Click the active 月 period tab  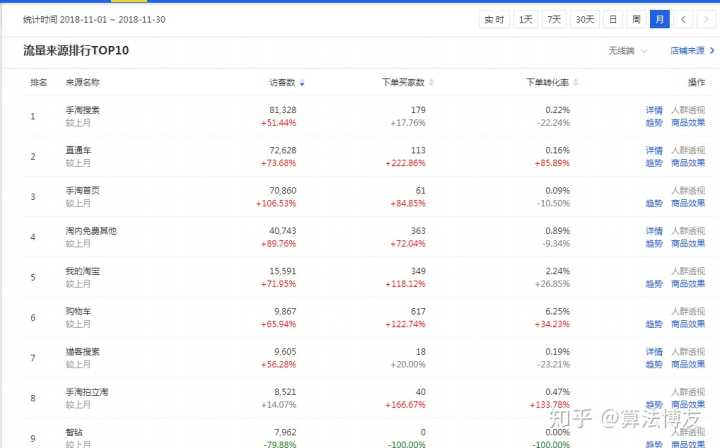click(660, 20)
